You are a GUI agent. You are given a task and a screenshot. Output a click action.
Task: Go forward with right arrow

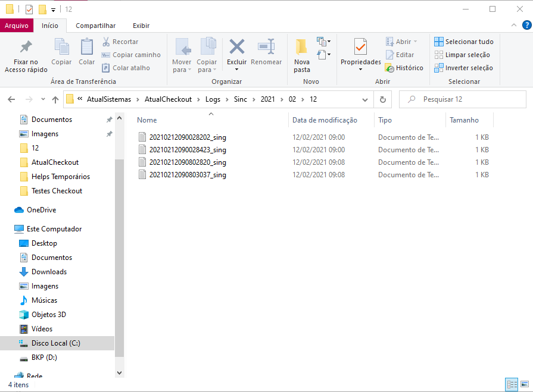tap(29, 99)
